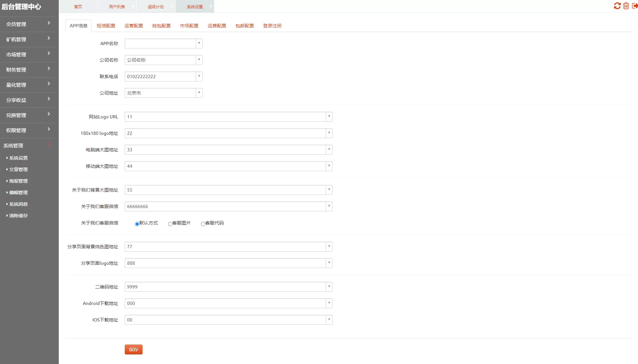This screenshot has height=364, width=638.
Task: Choose the 客服代码 radio option
Action: [x=203, y=224]
